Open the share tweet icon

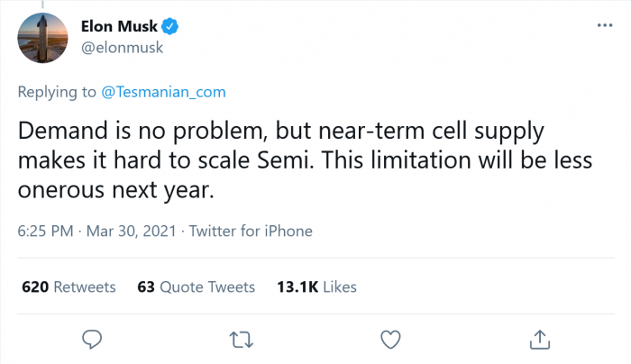coord(539,339)
